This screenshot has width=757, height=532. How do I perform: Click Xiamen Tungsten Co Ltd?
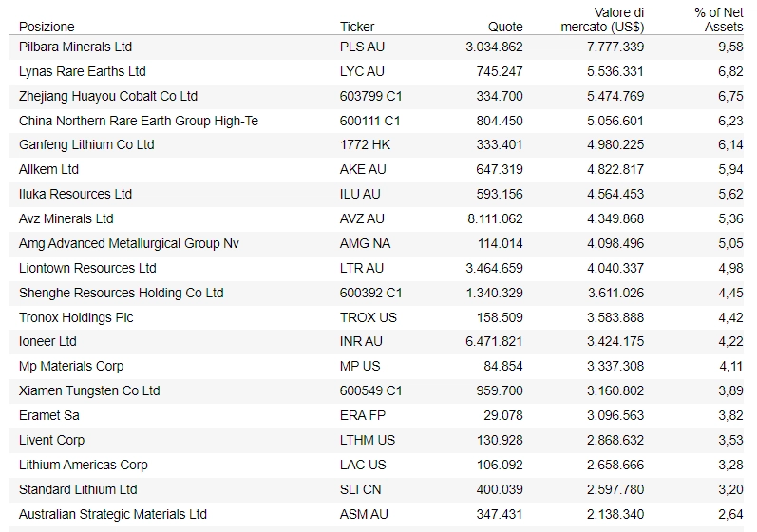click(89, 390)
